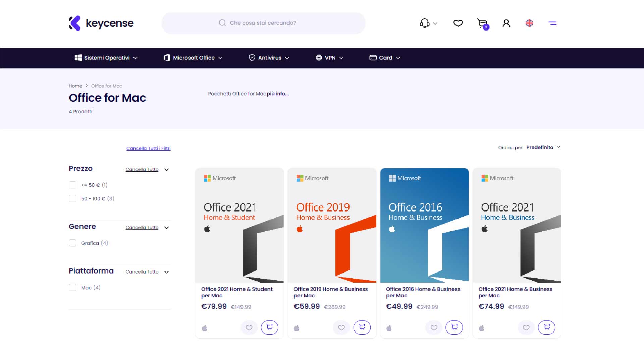Open the shopping cart icon

(x=482, y=23)
